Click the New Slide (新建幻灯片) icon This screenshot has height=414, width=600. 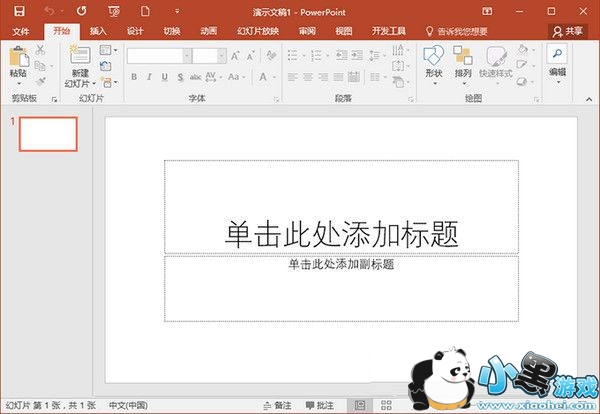click(x=79, y=56)
